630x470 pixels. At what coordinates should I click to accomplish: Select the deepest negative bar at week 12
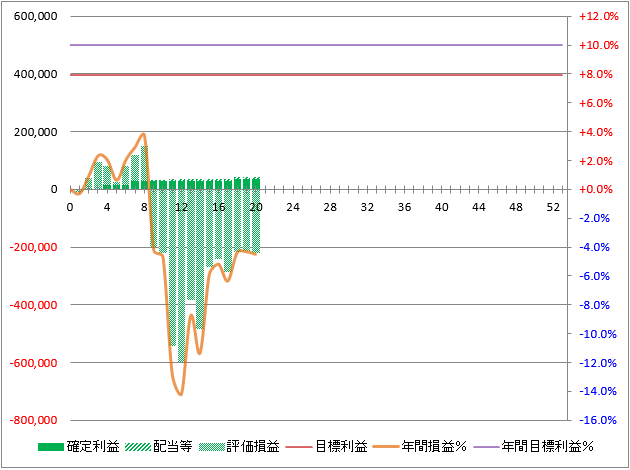[182, 276]
